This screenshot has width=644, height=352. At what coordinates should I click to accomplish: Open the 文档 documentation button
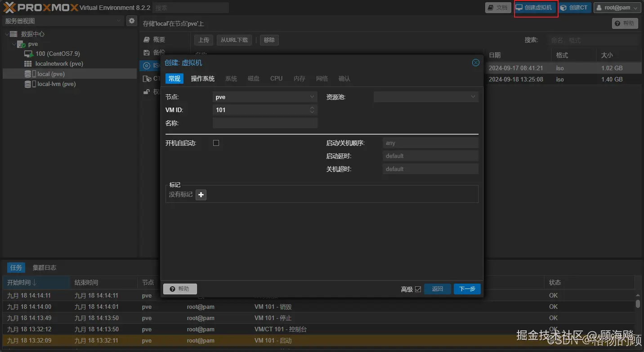pyautogui.click(x=498, y=8)
